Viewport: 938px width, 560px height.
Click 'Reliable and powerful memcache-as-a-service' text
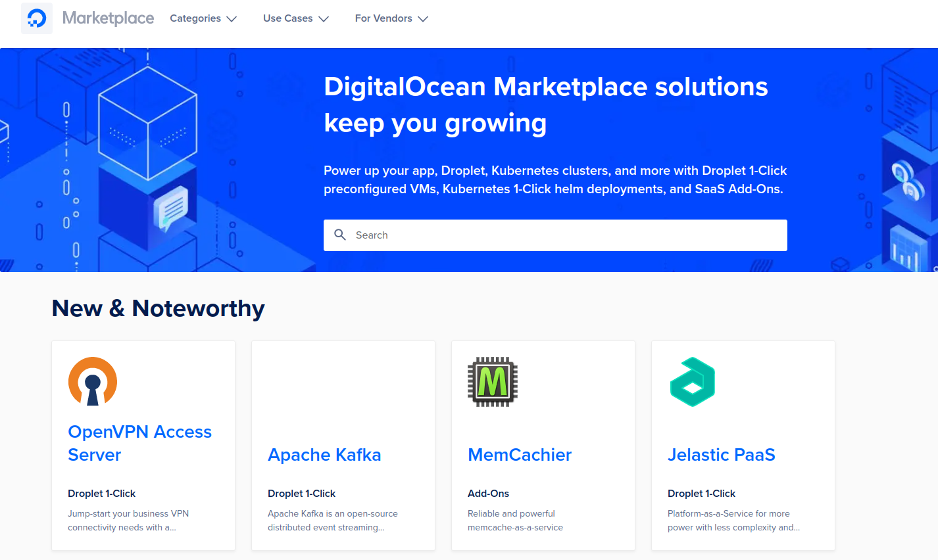click(515, 521)
